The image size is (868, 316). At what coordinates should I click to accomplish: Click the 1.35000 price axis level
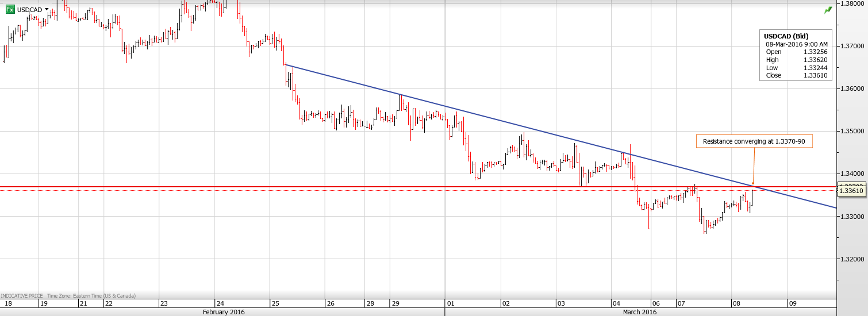(x=852, y=131)
